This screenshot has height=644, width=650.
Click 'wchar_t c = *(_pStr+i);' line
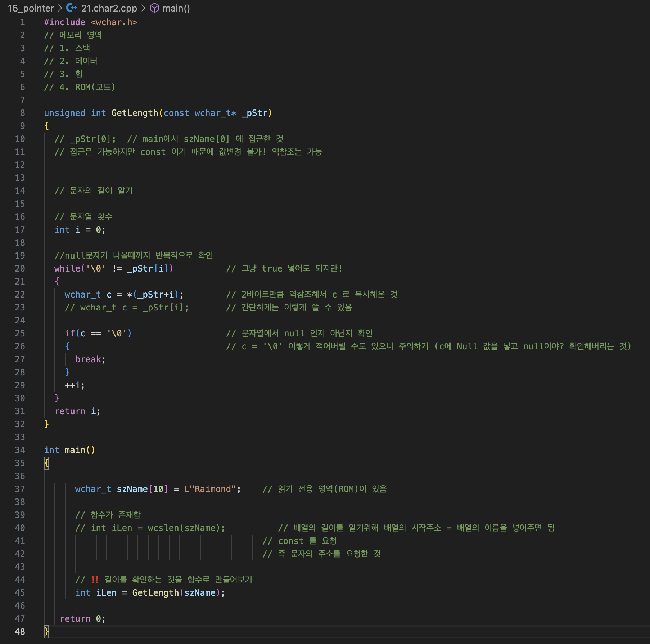click(124, 295)
